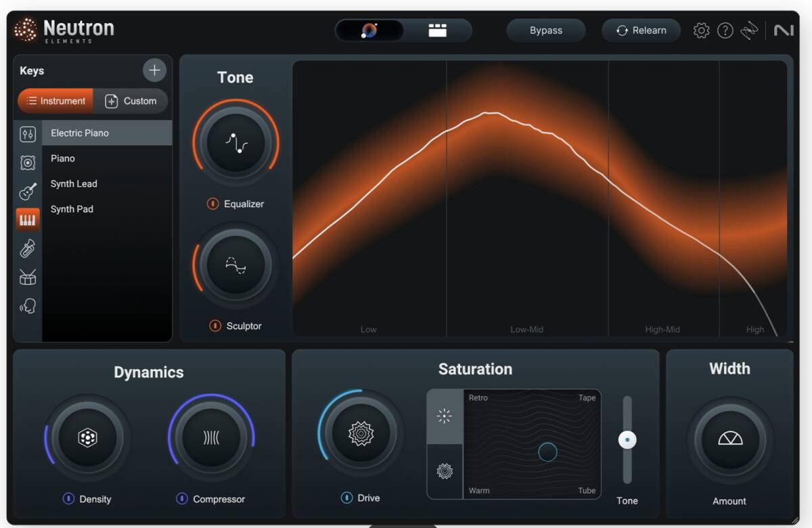Toggle the Density power button
This screenshot has height=528, width=812.
tap(68, 499)
